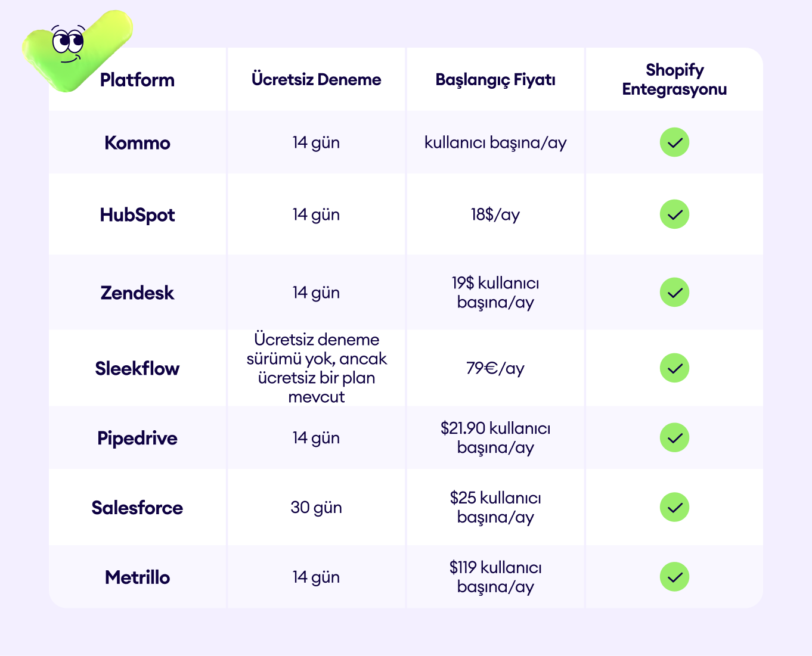Click the HubSpot platform name
This screenshot has height=656, width=812.
click(x=137, y=215)
